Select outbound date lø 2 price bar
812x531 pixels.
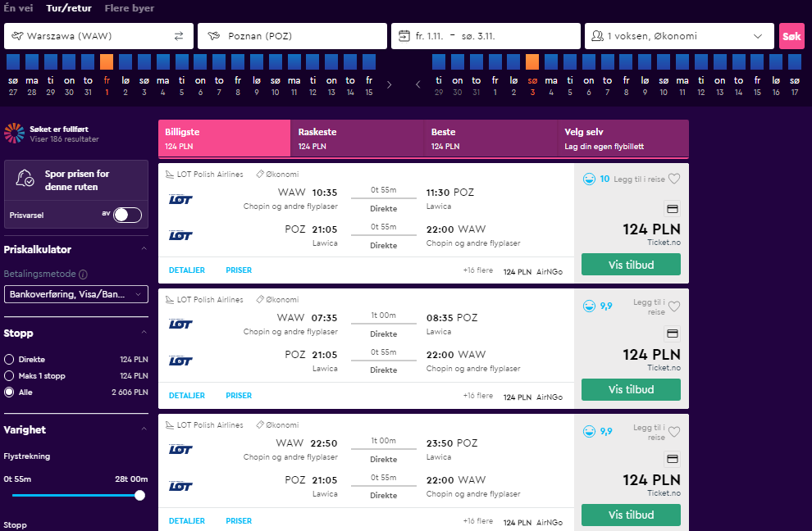click(125, 61)
